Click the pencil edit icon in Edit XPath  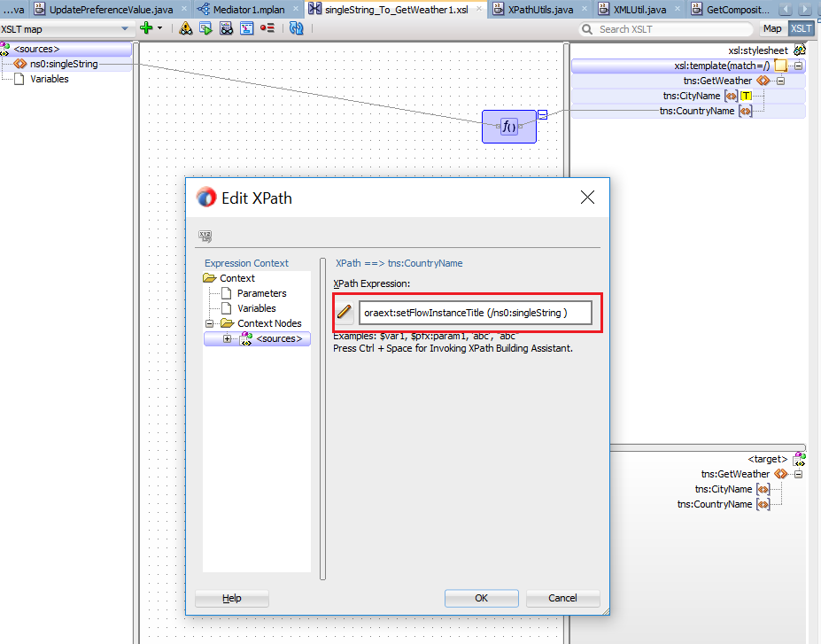click(345, 312)
